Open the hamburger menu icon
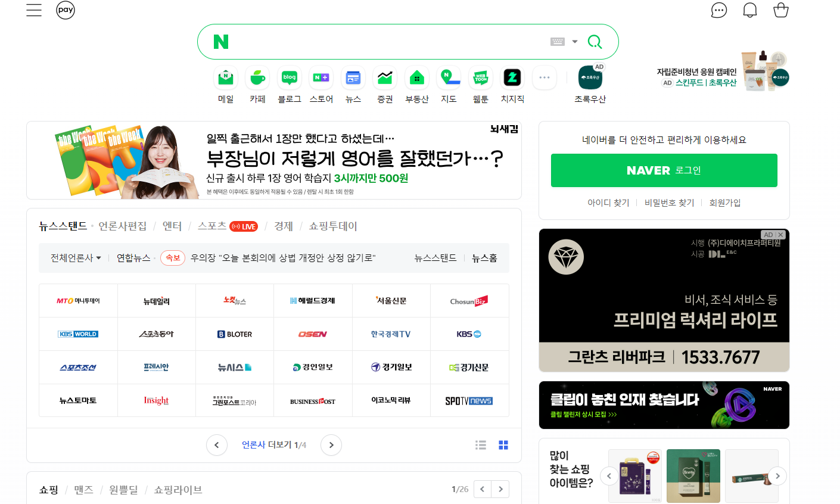840x504 pixels. (x=34, y=10)
